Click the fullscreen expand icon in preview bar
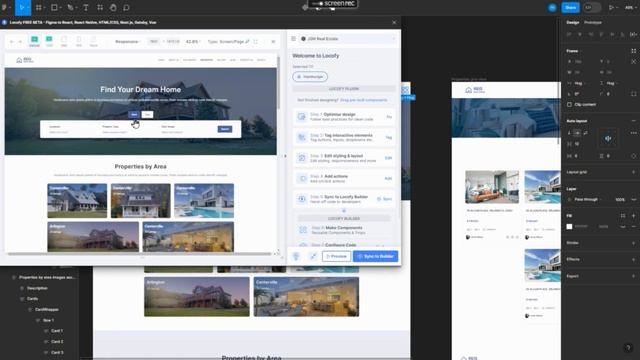 [256, 42]
